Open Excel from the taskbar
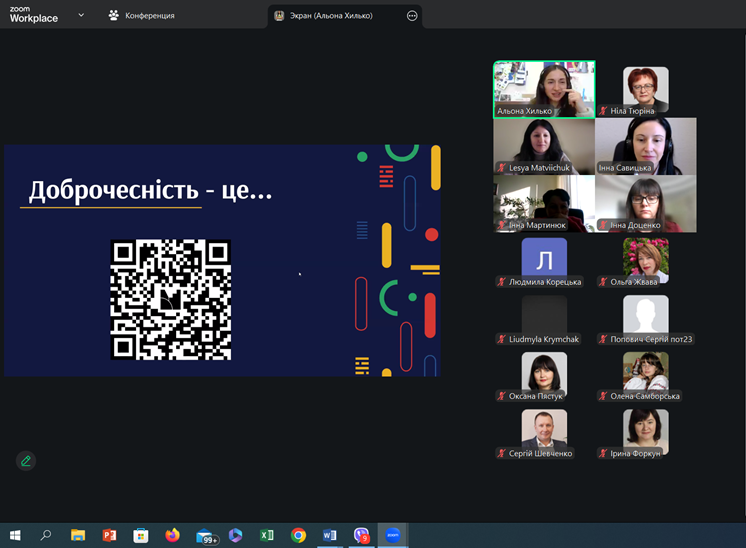 tap(267, 535)
